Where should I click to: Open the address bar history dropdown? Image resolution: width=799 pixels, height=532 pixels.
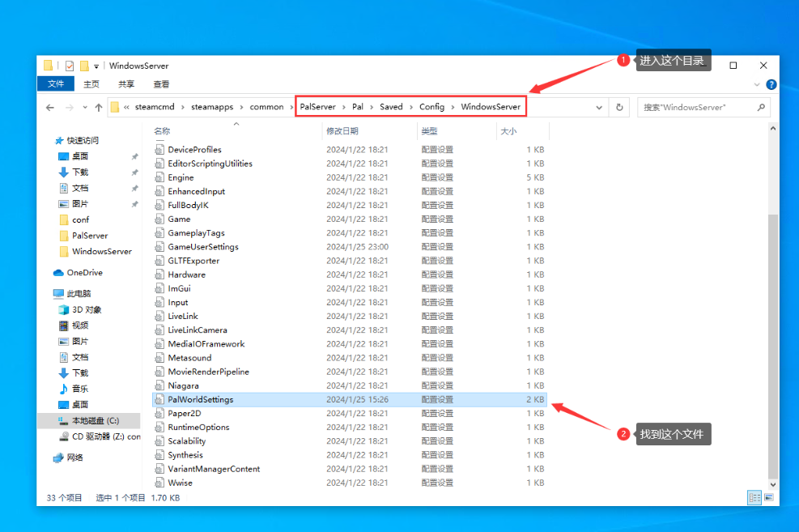[599, 108]
